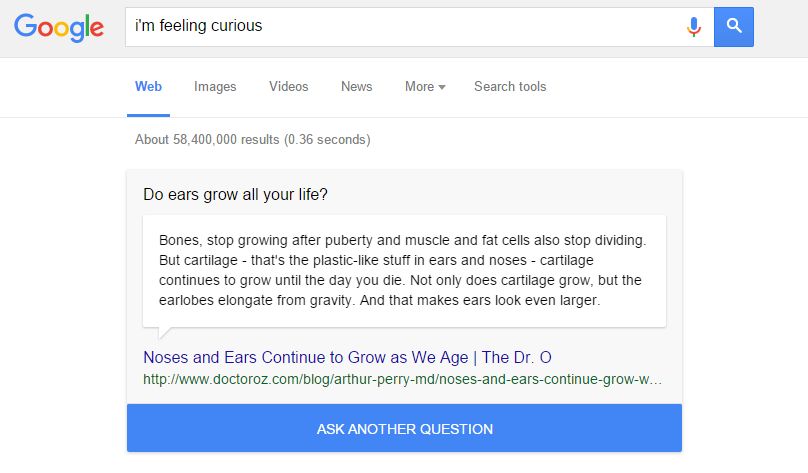The width and height of the screenshot is (808, 473).
Task: Click the green doctoroz.com URL
Action: 402,379
